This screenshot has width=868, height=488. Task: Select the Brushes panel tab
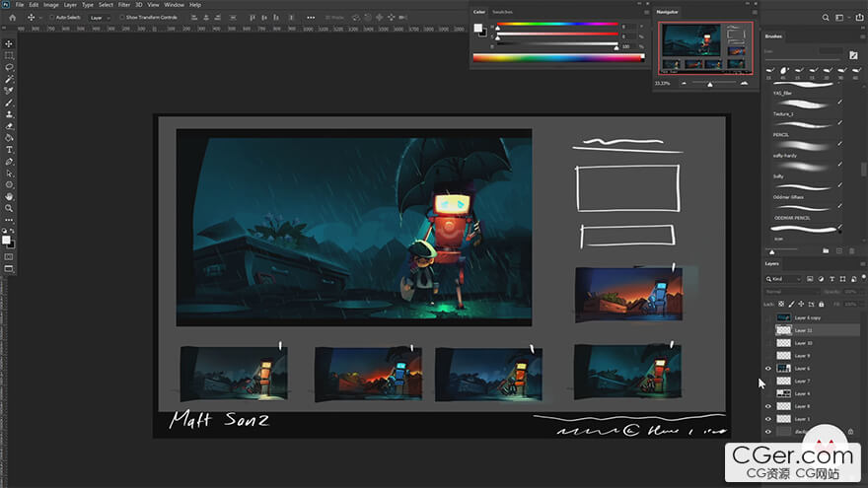click(x=773, y=36)
